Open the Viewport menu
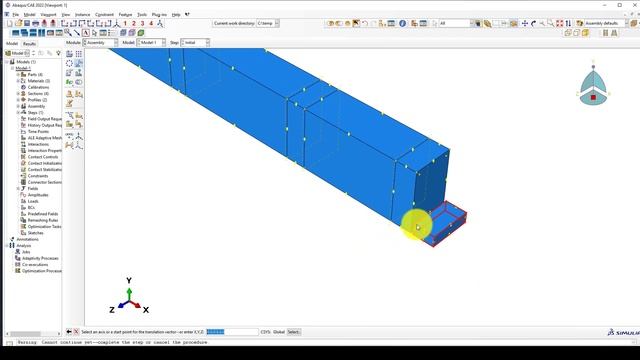 [48, 15]
